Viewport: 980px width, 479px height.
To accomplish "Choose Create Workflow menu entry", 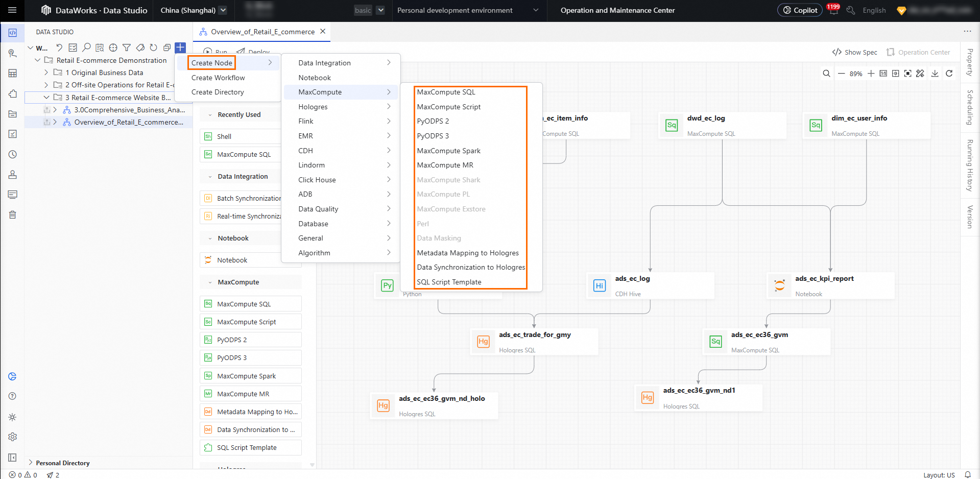I will (x=218, y=78).
